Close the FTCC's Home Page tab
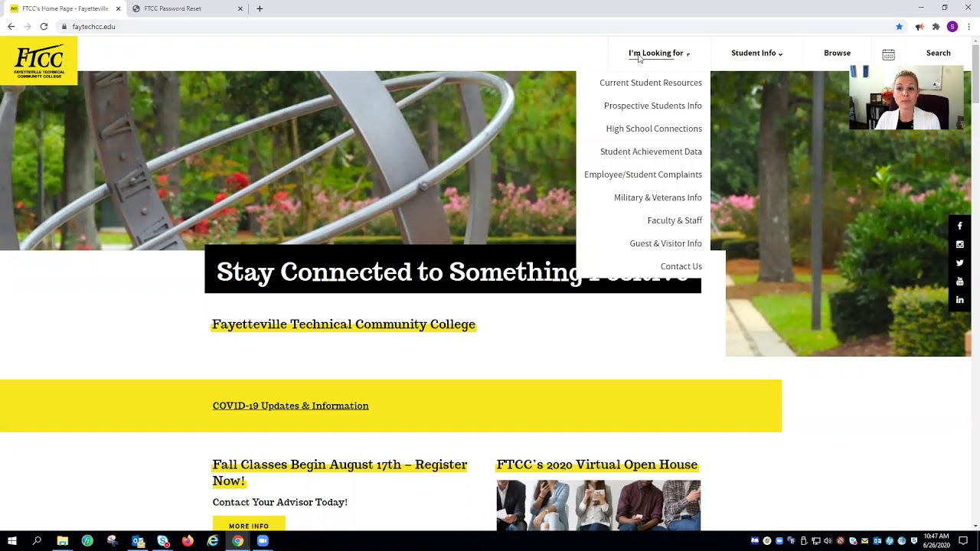This screenshot has height=551, width=980. pyautogui.click(x=118, y=8)
